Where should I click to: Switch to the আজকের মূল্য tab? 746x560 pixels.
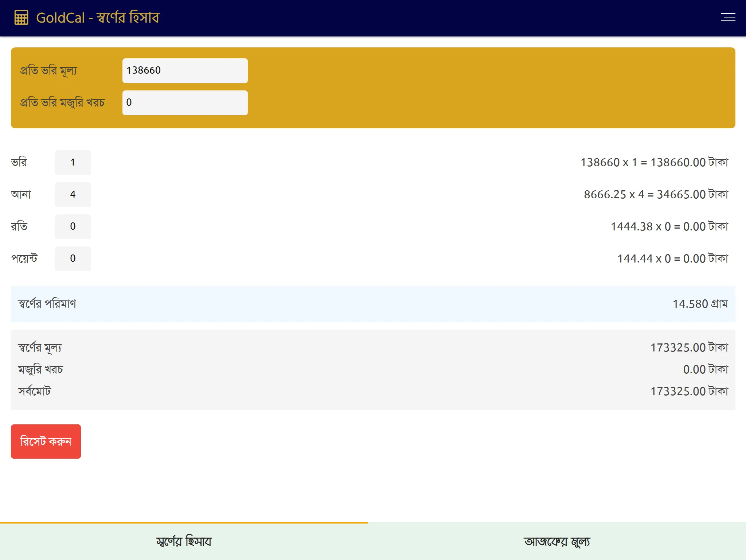[557, 541]
